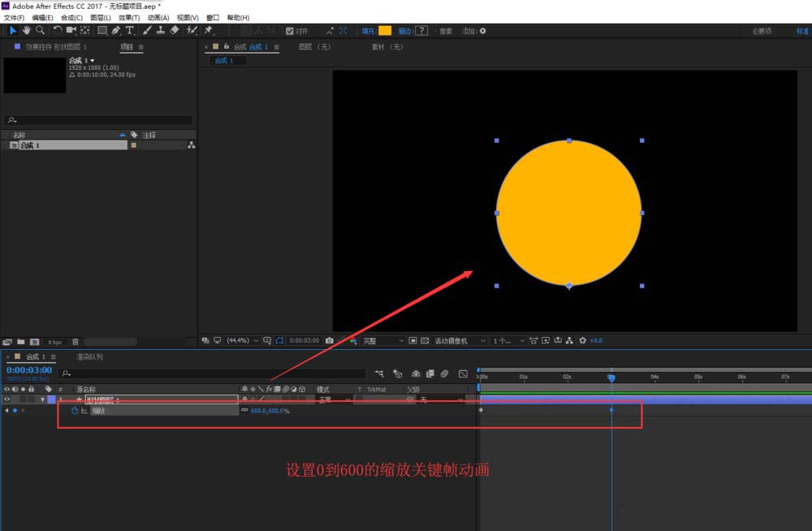The height and width of the screenshot is (531, 812).
Task: Open the 效果(T) menu
Action: tap(129, 18)
